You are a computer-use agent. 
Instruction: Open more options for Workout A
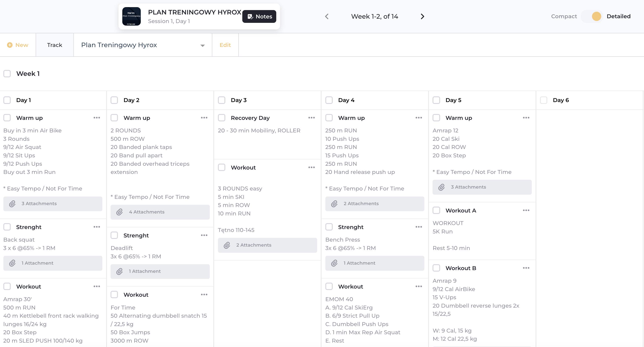[x=526, y=210]
